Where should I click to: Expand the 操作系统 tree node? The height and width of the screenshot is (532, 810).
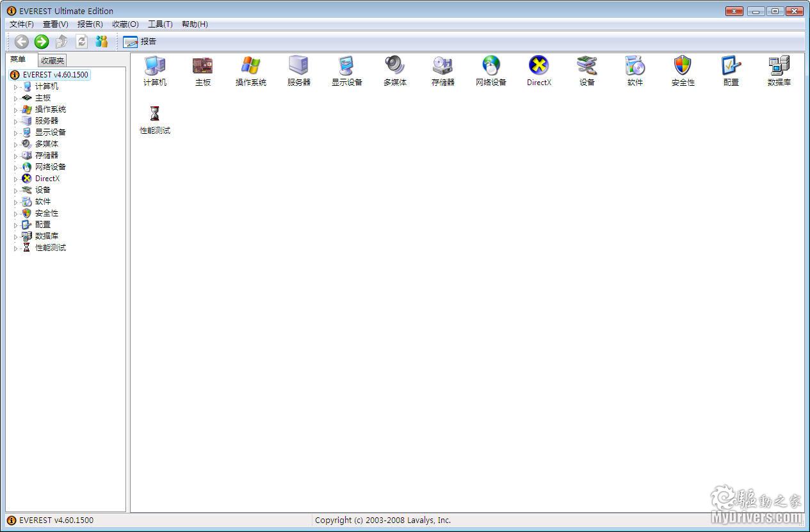[x=16, y=109]
